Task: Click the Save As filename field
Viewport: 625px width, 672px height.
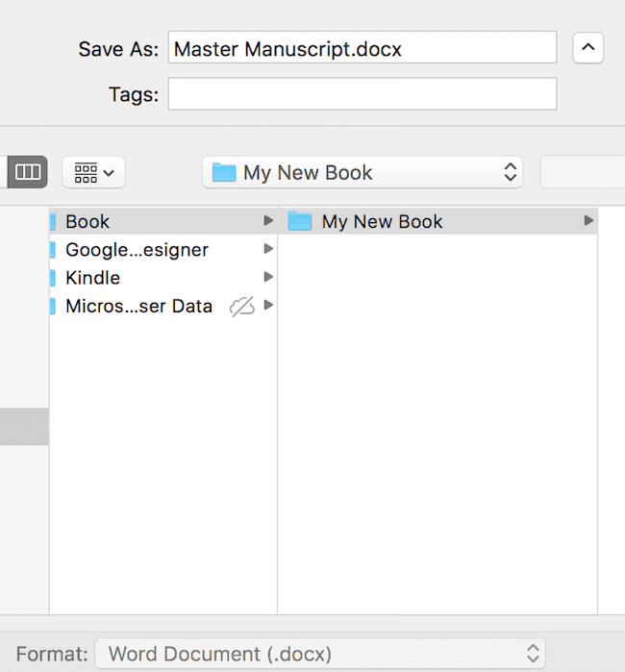Action: click(x=362, y=47)
